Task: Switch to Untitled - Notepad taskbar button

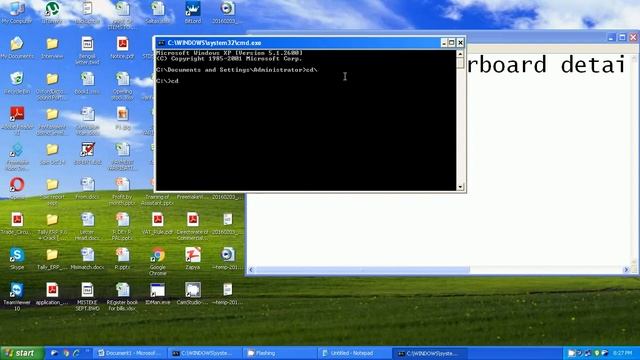Action: click(x=353, y=353)
